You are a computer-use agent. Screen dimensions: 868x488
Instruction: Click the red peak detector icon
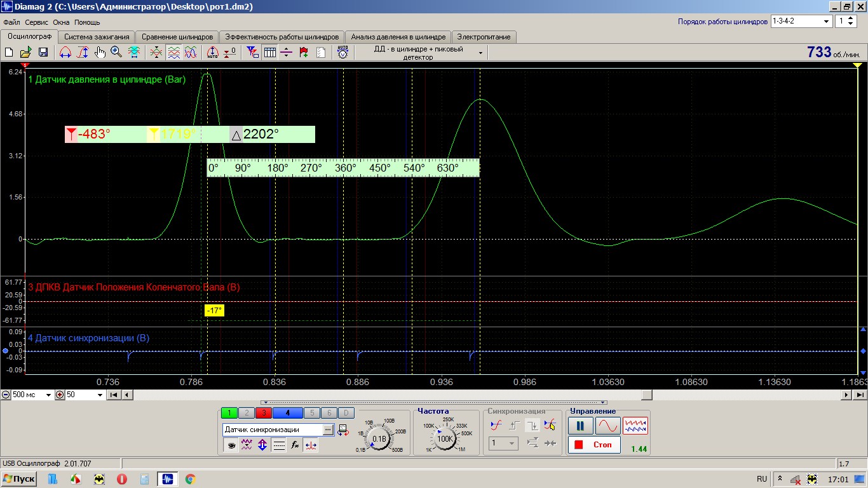311,445
